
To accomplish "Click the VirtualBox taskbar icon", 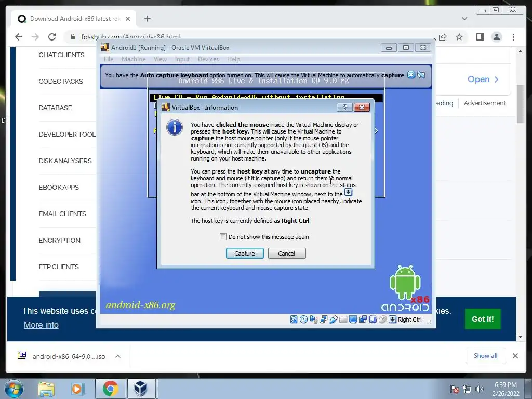I will [x=140, y=389].
